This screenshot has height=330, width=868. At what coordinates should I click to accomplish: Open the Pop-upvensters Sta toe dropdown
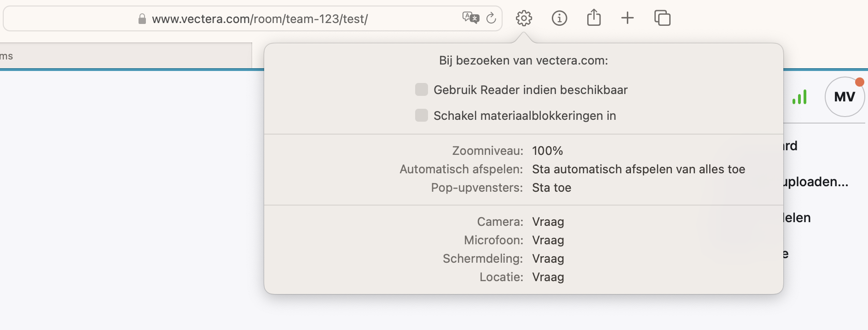[x=551, y=188]
